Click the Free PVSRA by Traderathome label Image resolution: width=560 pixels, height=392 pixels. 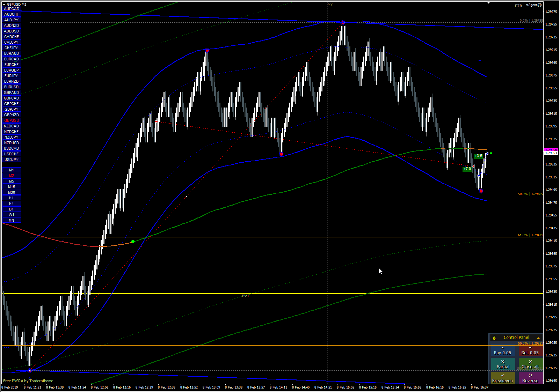[28, 381]
